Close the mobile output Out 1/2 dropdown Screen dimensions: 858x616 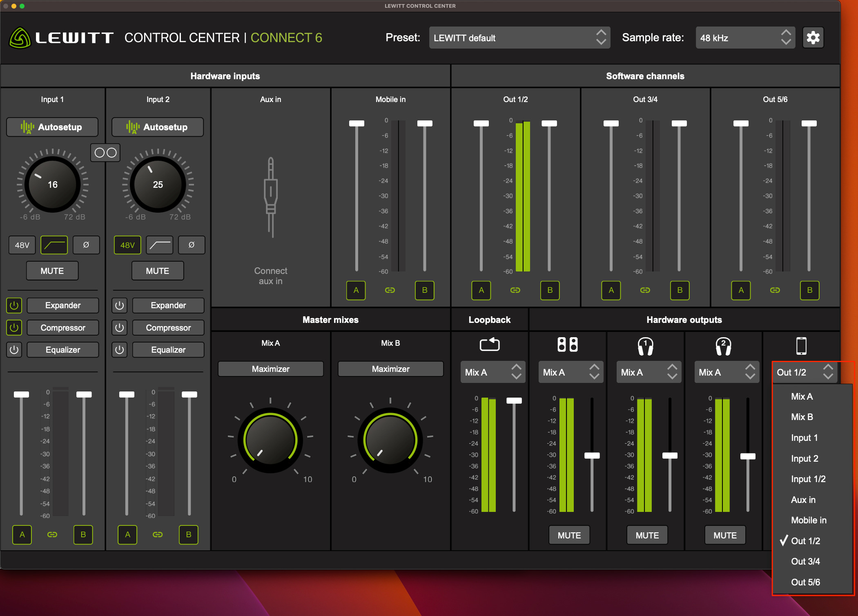tap(805, 372)
